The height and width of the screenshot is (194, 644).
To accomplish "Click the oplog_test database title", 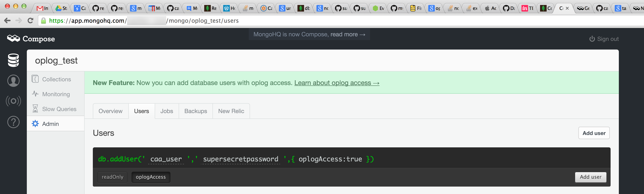I will pyautogui.click(x=56, y=60).
